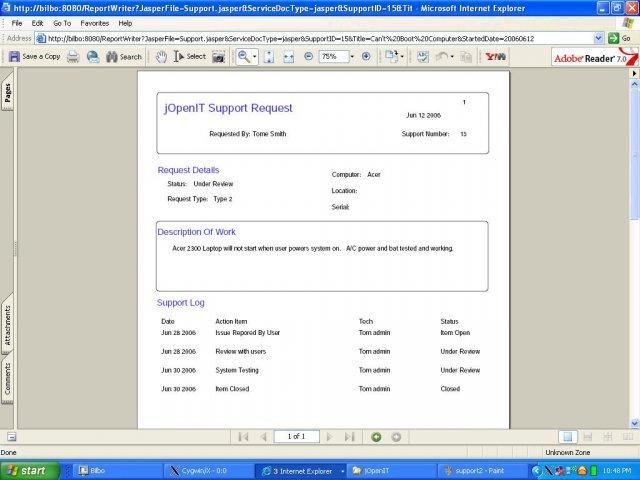Click the Save a Copy button

35,57
